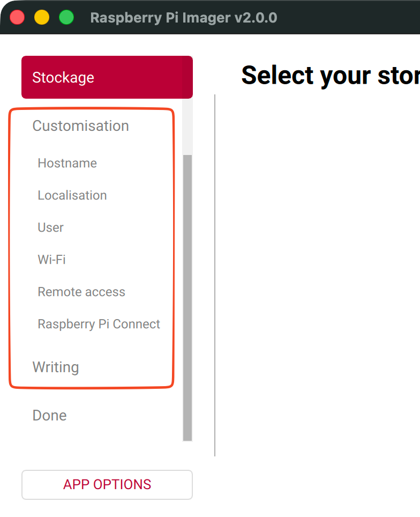The height and width of the screenshot is (517, 420).
Task: Click the "Select your storage" heading
Action: (330, 76)
